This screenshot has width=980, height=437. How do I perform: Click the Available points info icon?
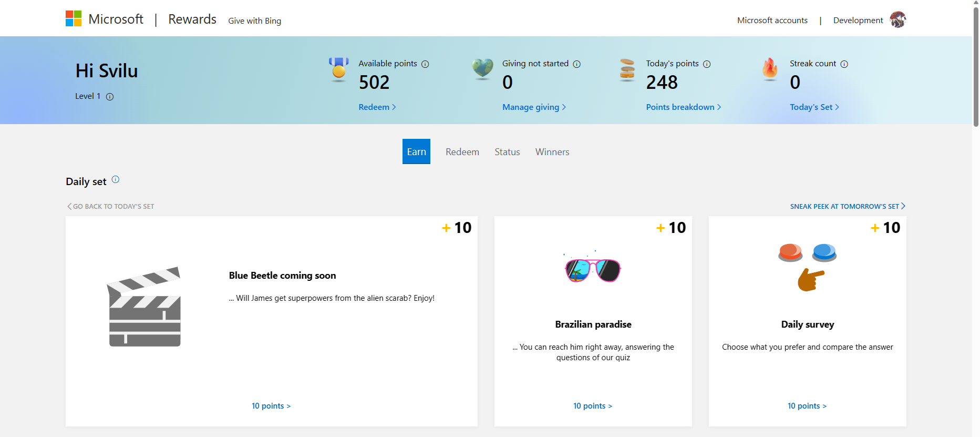coord(425,64)
